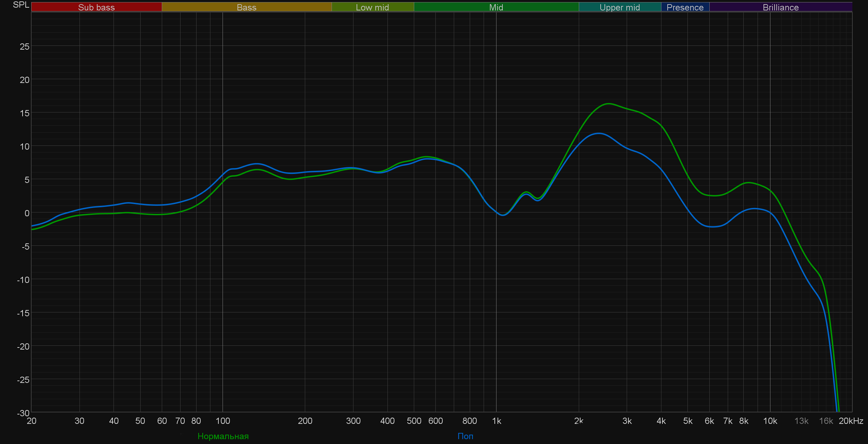Screen dimensions: 868x444
Task: Click the 15 dB level label
Action: [x=24, y=113]
